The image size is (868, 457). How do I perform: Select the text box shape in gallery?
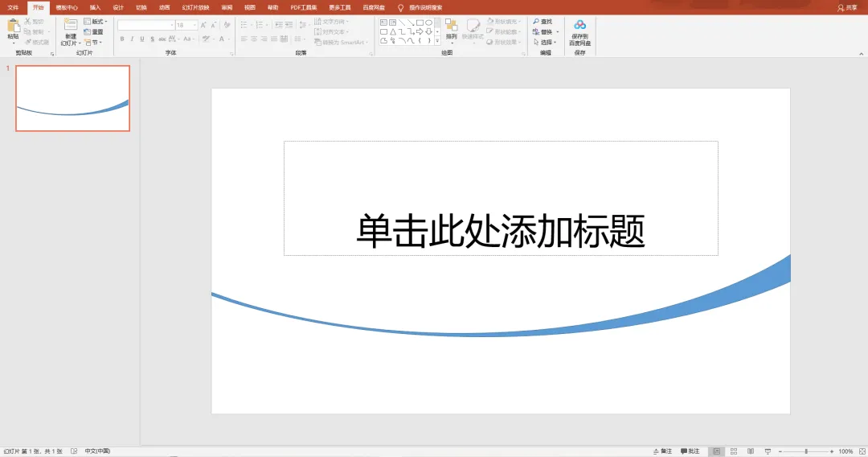[x=383, y=23]
